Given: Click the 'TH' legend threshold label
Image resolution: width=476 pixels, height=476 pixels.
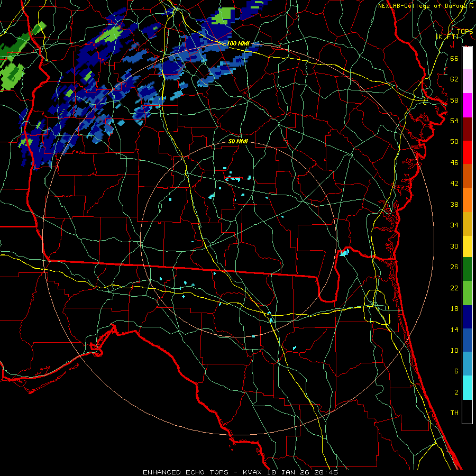Looking at the screenshot, I should 454,413.
